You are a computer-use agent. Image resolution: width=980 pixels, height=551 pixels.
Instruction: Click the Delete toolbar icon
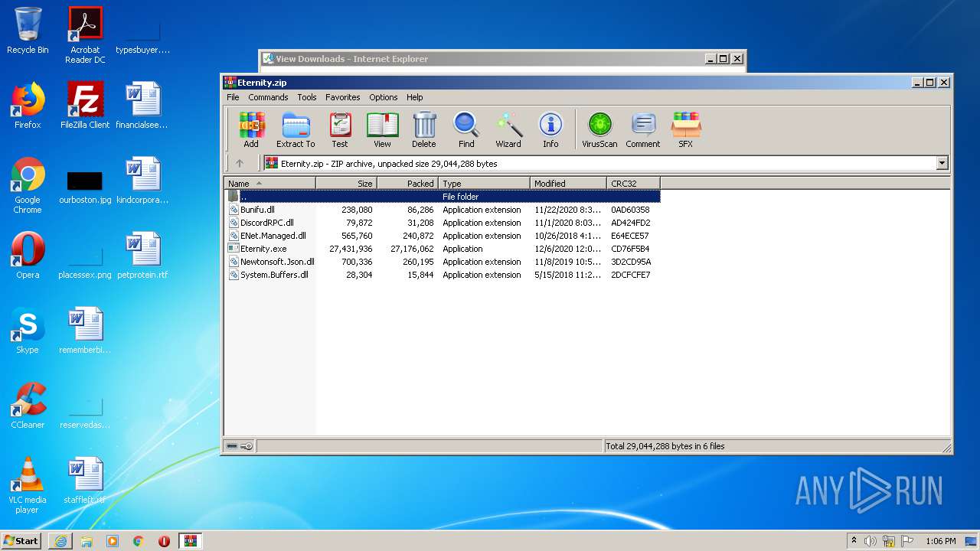(x=424, y=129)
